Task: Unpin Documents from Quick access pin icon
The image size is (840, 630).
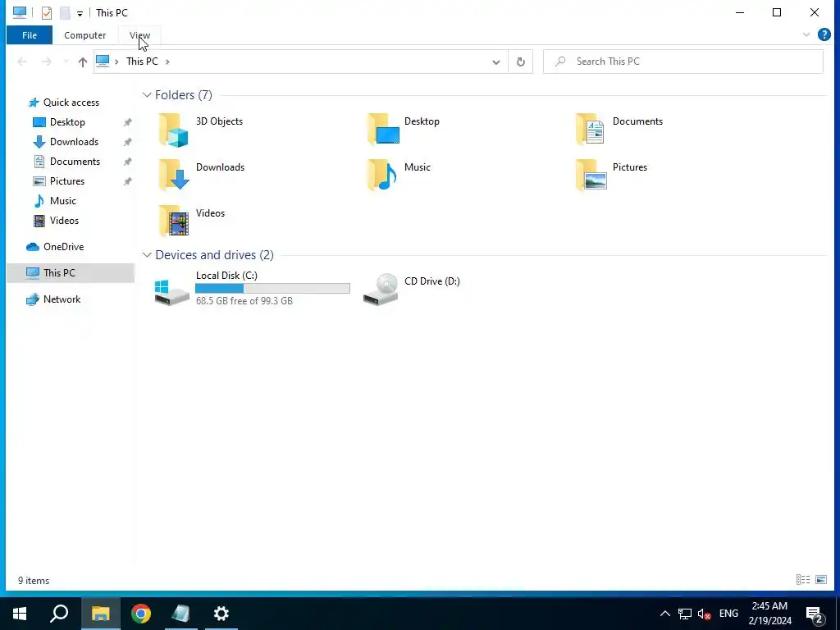Action: point(127,162)
